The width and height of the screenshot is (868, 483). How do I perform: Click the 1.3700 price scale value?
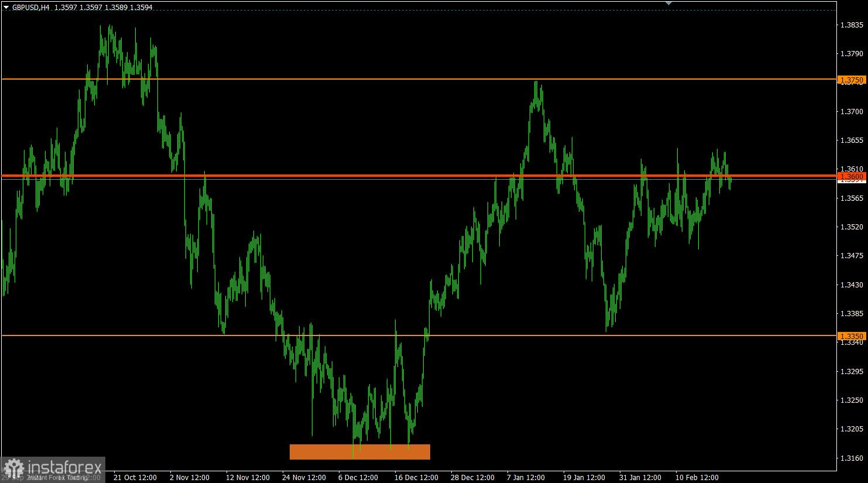click(x=852, y=111)
